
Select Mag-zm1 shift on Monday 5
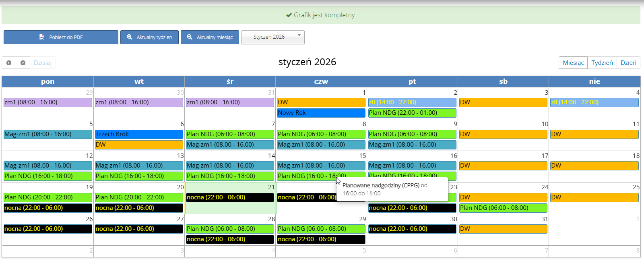47,134
